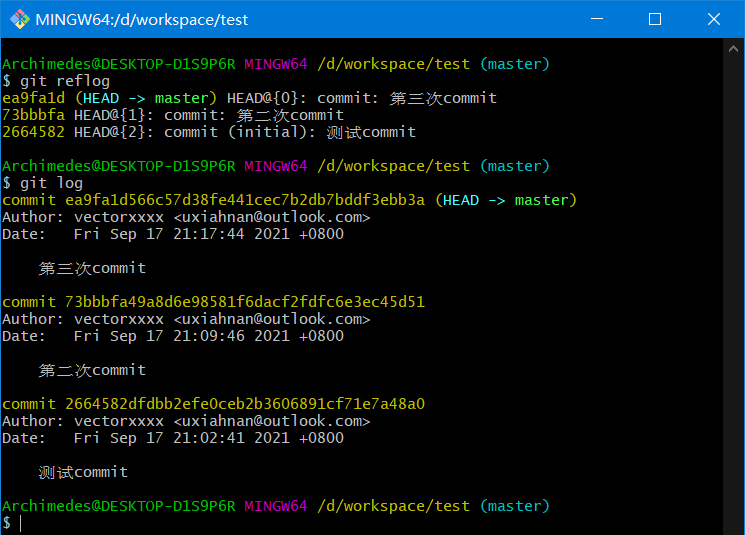This screenshot has height=535, width=745.
Task: Click the cursor at the last prompt
Action: pyautogui.click(x=20, y=523)
